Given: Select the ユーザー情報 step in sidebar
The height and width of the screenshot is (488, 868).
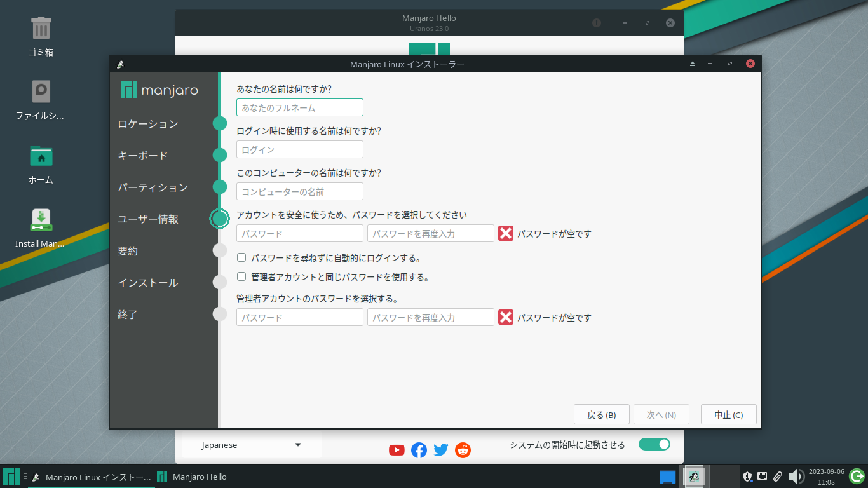Looking at the screenshot, I should (x=148, y=219).
